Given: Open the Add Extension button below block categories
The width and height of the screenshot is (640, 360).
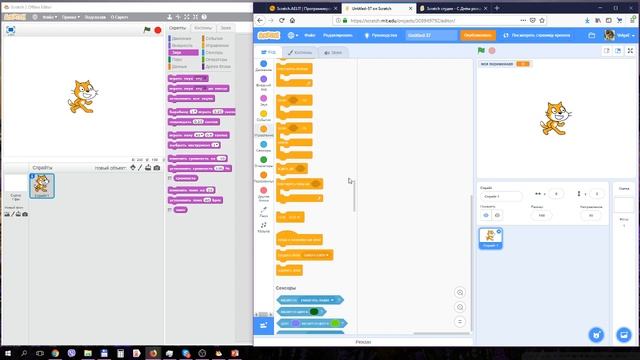Looking at the screenshot, I should tap(264, 326).
